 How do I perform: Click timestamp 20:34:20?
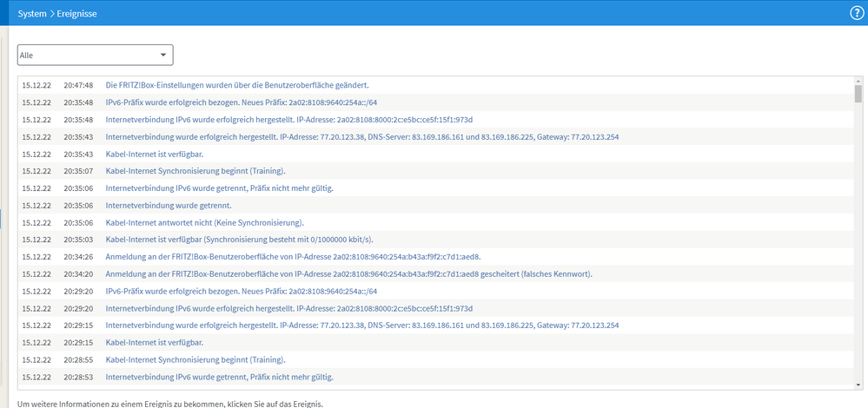pyautogui.click(x=78, y=274)
